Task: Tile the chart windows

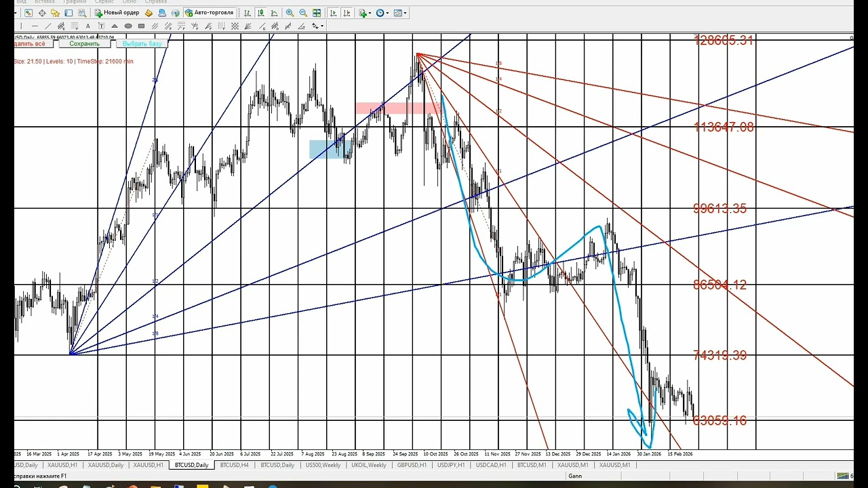Action: point(316,12)
